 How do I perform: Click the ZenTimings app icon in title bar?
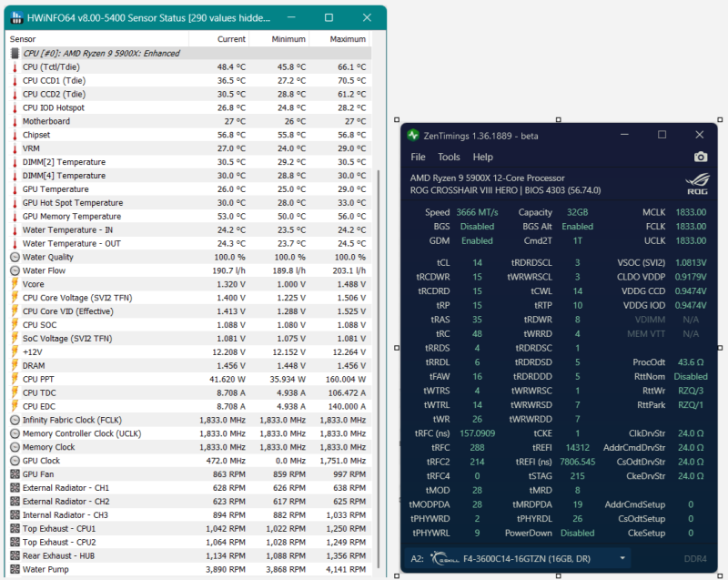[x=413, y=136]
